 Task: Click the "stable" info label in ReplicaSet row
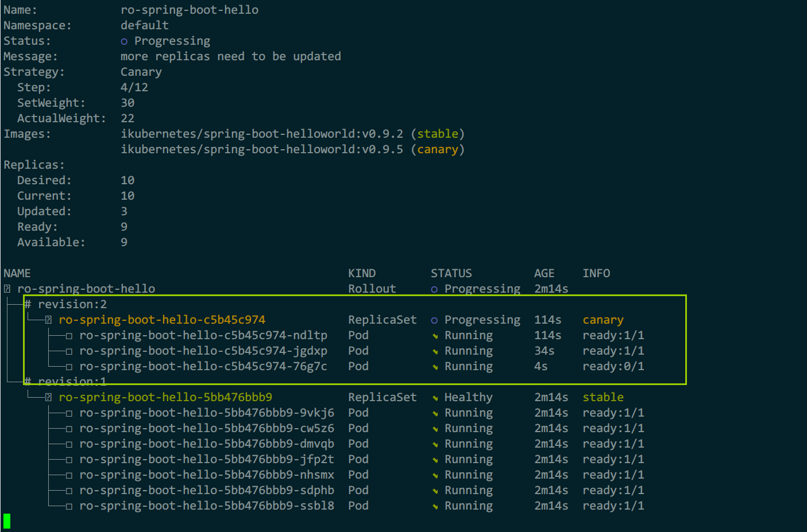click(x=603, y=397)
